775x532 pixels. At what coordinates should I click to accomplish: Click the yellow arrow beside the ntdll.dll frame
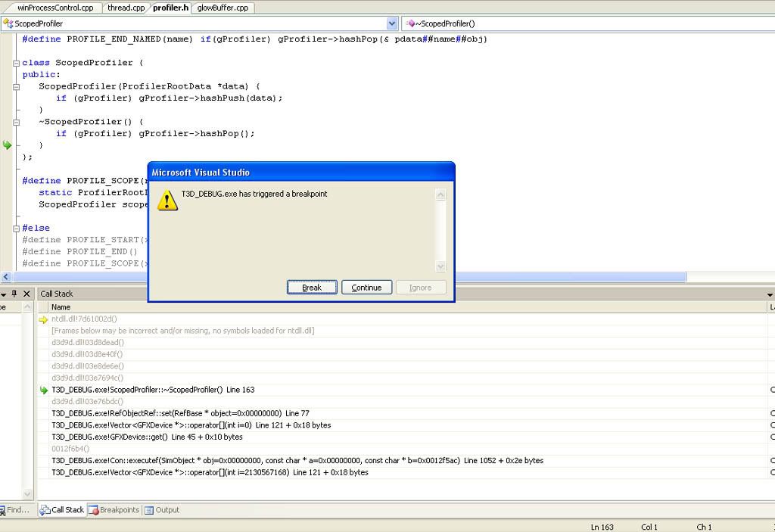[43, 319]
